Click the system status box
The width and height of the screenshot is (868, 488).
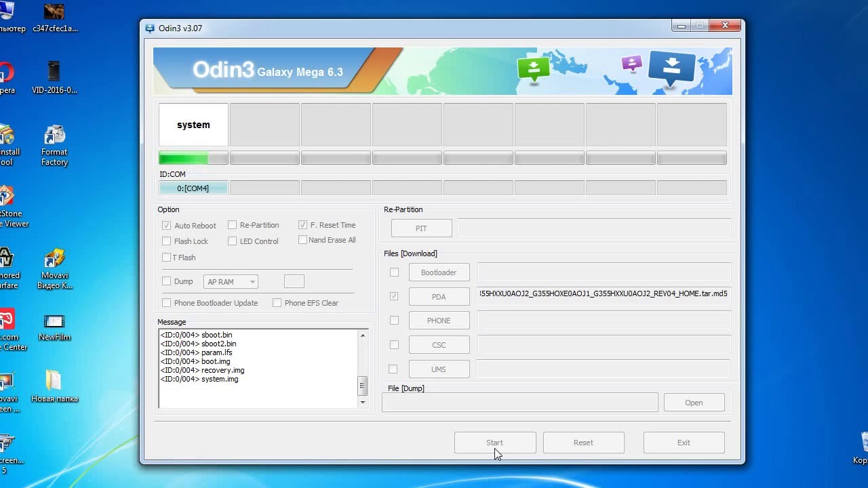(193, 125)
